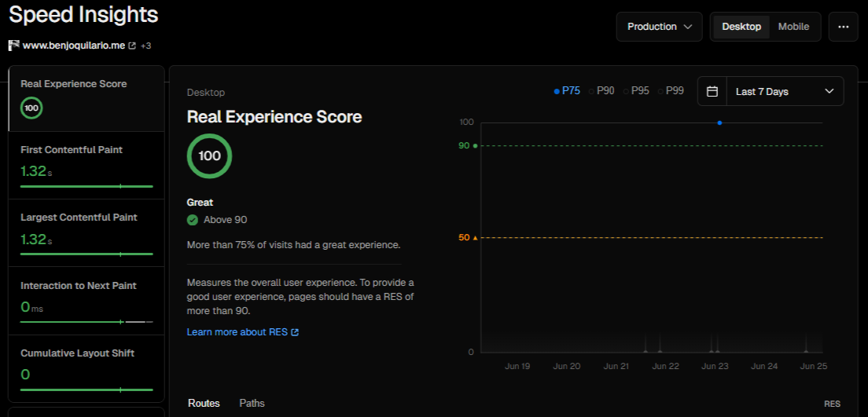Expand the Last 7 Days date range
Image resolution: width=868 pixels, height=417 pixels.
(x=784, y=91)
